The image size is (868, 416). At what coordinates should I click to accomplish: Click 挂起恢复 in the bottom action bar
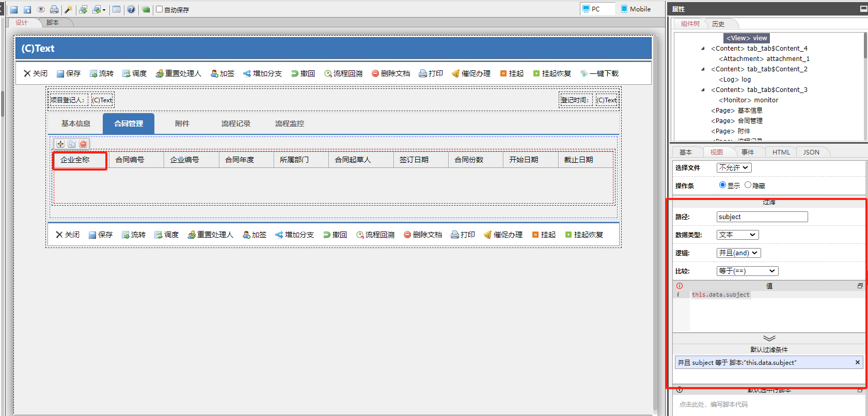[x=584, y=235]
